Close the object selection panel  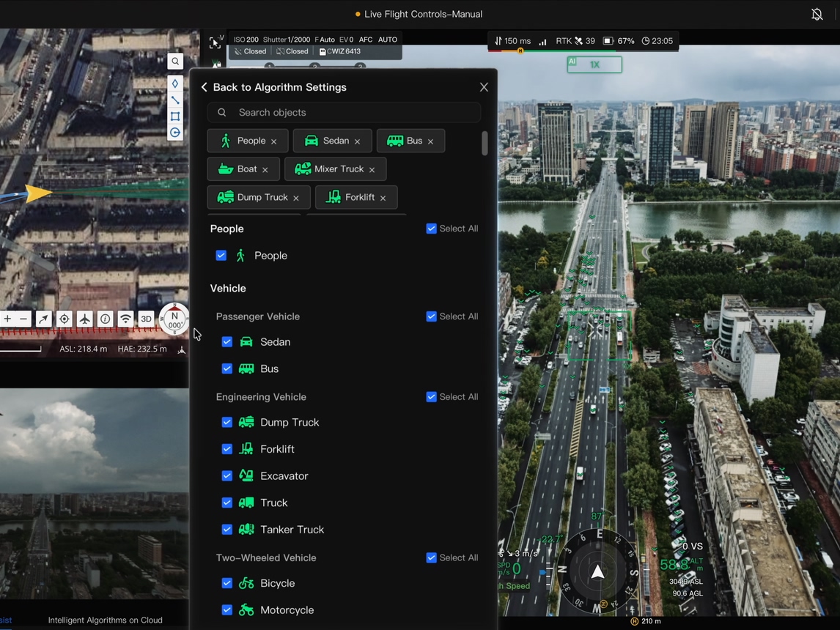point(484,87)
